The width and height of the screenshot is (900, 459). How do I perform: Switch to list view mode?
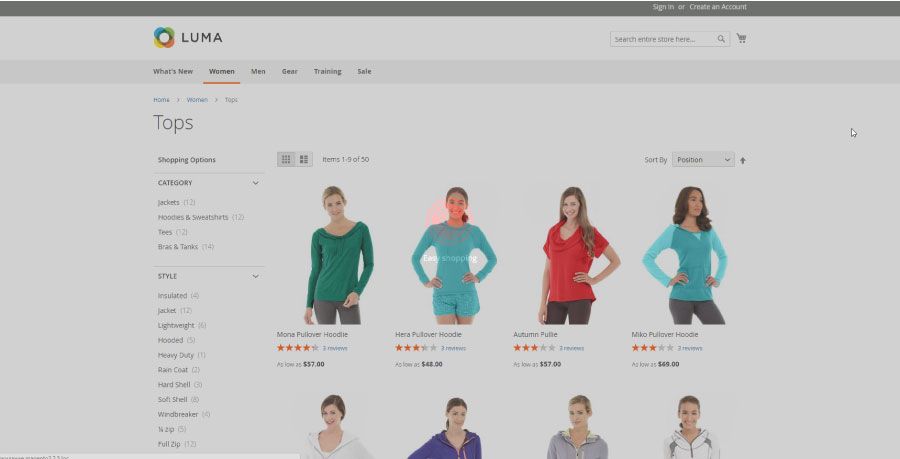click(304, 160)
